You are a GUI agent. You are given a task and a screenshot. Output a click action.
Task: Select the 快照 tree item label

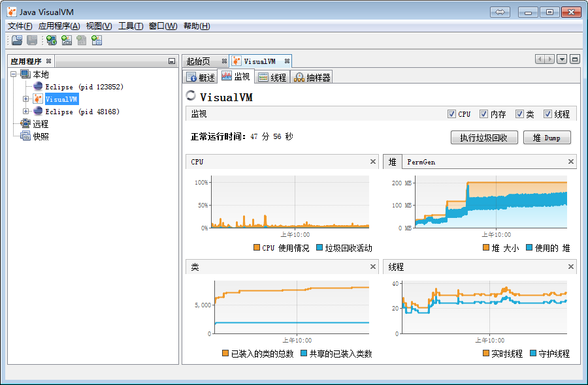(41, 136)
